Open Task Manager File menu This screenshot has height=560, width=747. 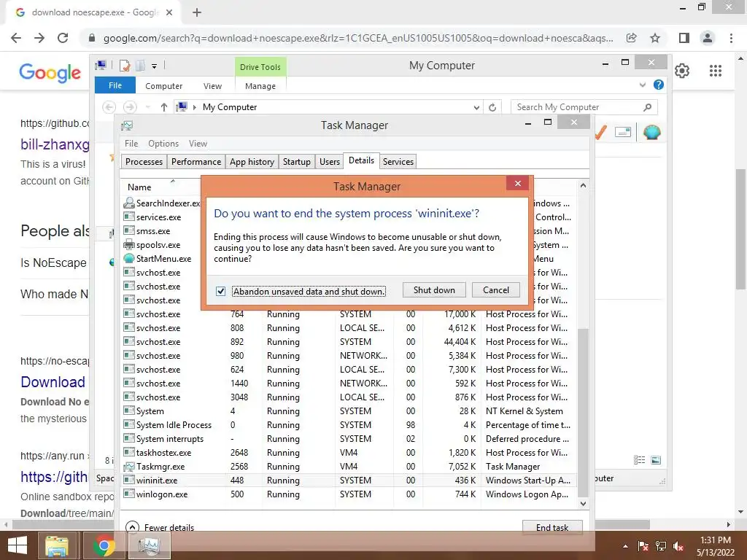coord(131,144)
